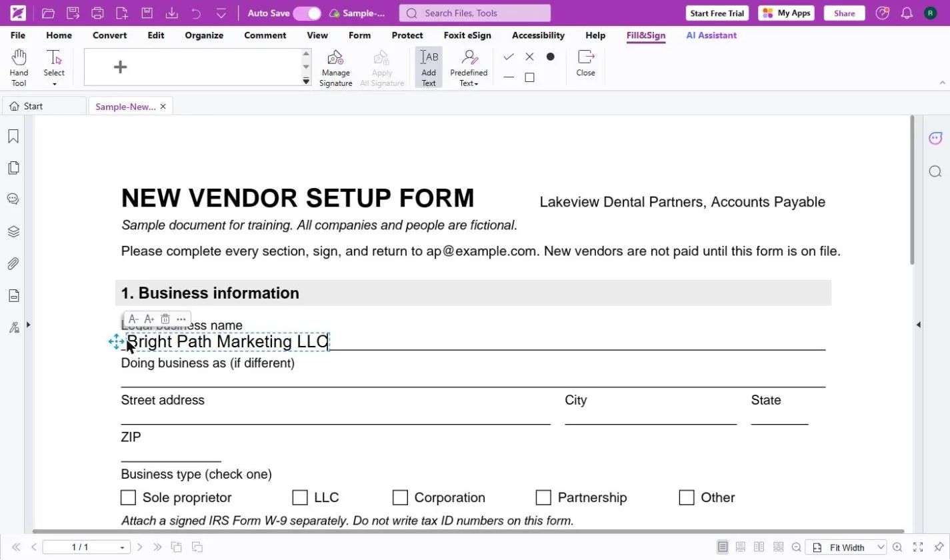
Task: Expand the Select tool dropdown
Action: pyautogui.click(x=54, y=84)
